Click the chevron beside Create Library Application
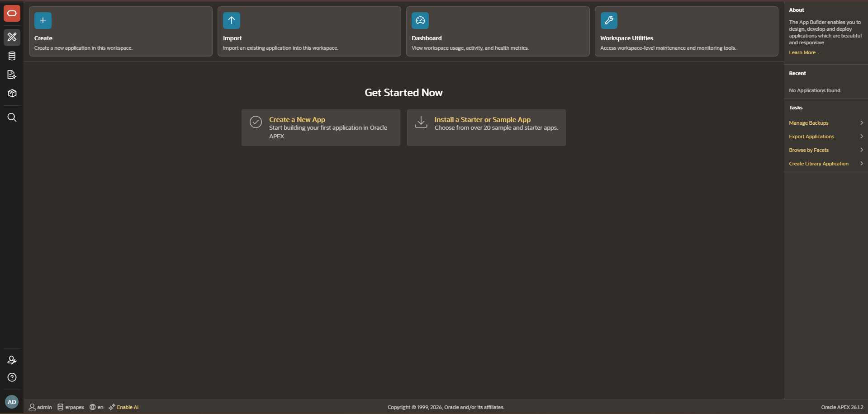Image resolution: width=868 pixels, height=414 pixels. click(x=861, y=164)
